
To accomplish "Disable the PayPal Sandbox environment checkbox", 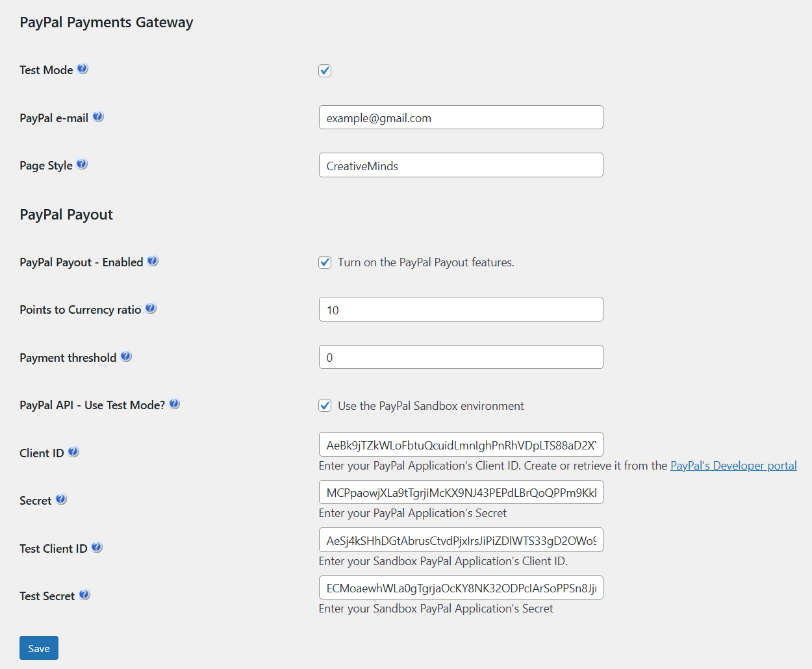I will (325, 406).
